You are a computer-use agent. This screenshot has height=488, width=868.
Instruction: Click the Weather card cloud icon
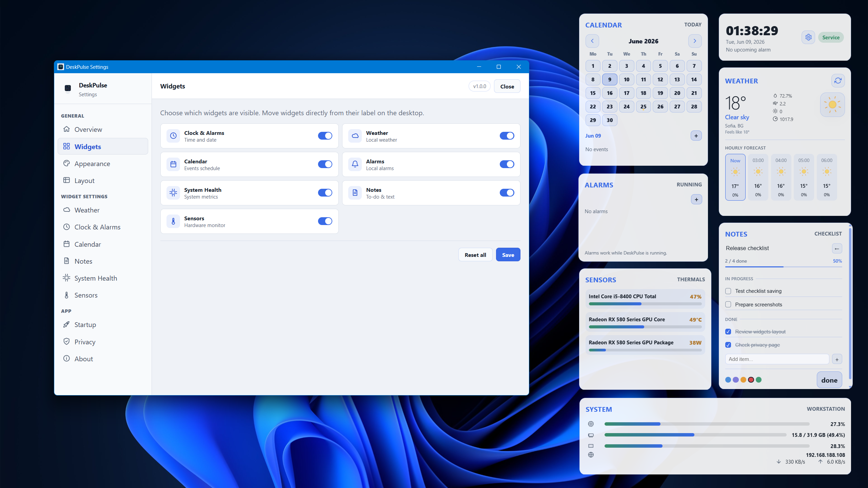[x=355, y=136]
